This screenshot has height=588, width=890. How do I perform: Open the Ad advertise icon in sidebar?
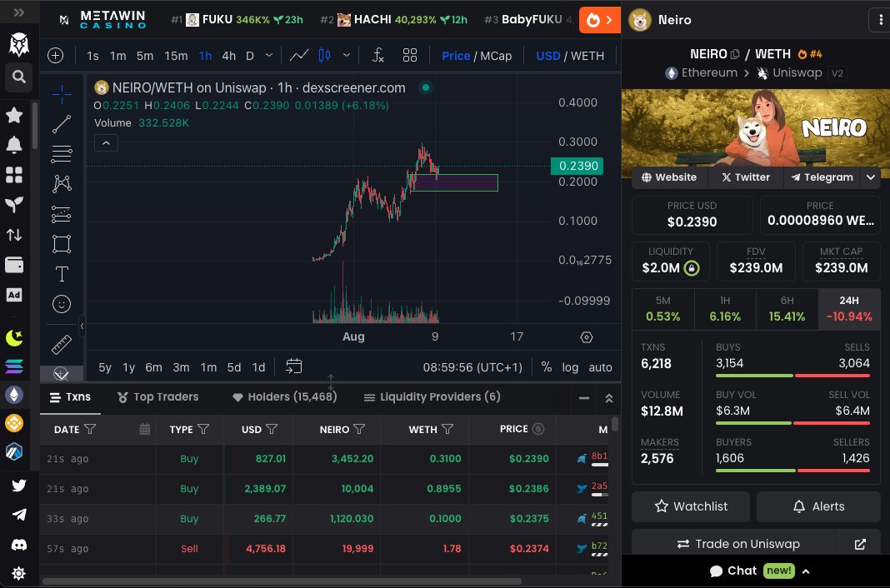pyautogui.click(x=14, y=294)
